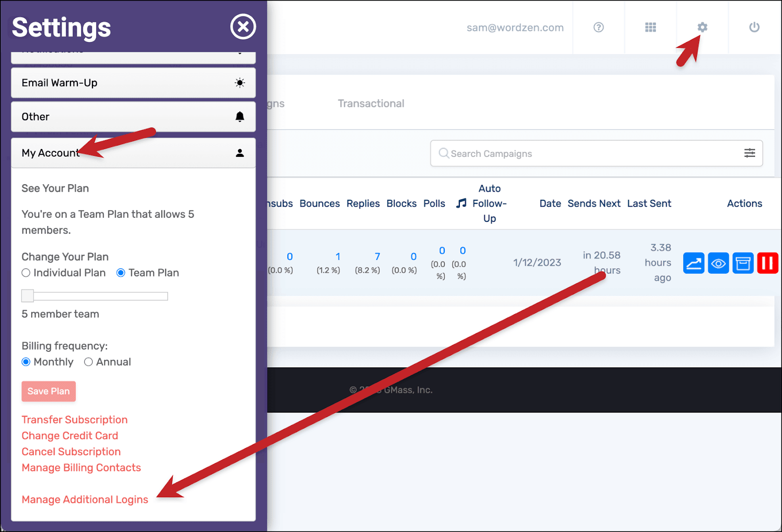Open the Change Credit Card link
This screenshot has height=532, width=782.
(x=70, y=436)
